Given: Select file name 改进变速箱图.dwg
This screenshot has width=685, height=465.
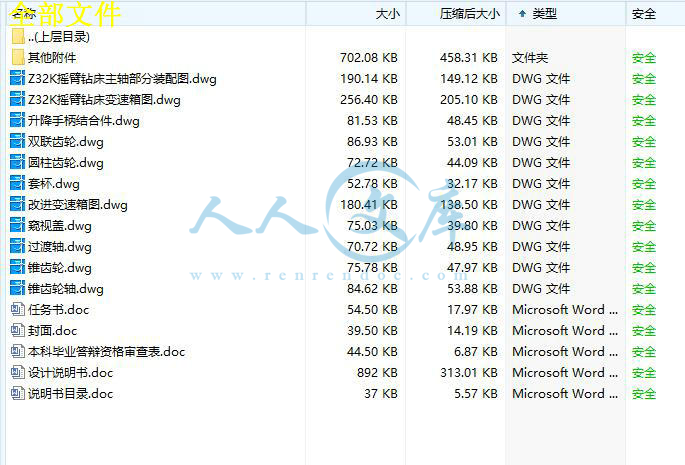Looking at the screenshot, I should coord(78,205).
